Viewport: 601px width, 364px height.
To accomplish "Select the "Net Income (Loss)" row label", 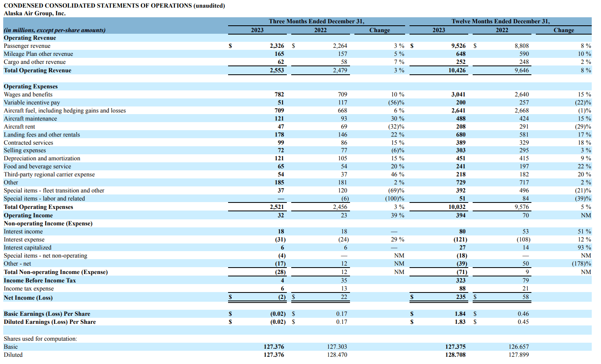I will [28, 298].
